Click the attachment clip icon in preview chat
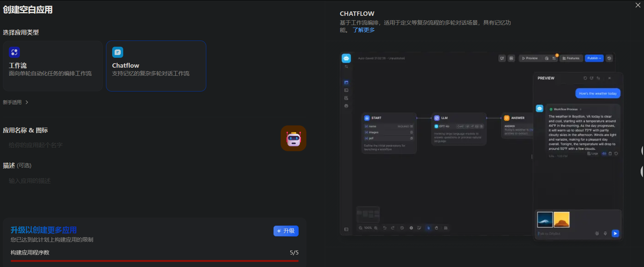 click(x=597, y=234)
